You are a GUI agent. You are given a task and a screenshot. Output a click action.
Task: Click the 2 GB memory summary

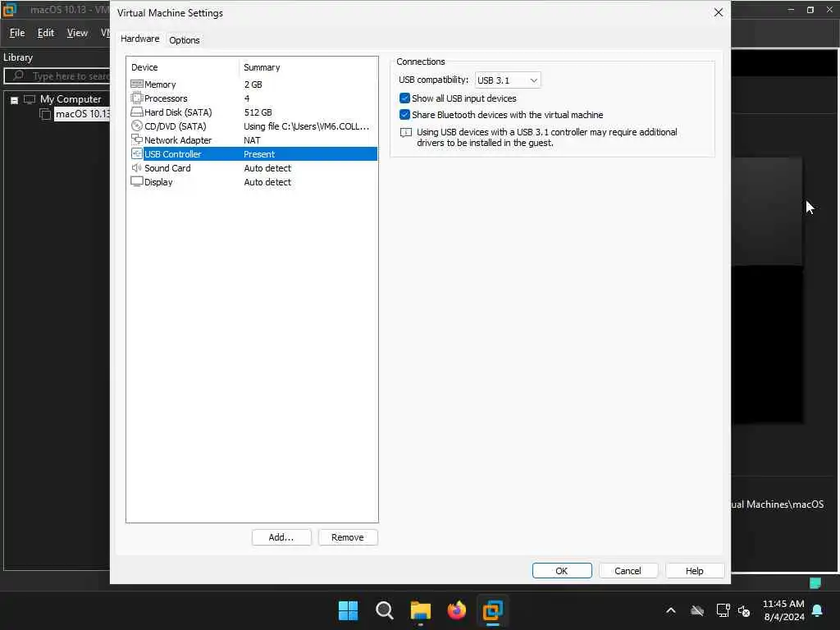pos(253,84)
